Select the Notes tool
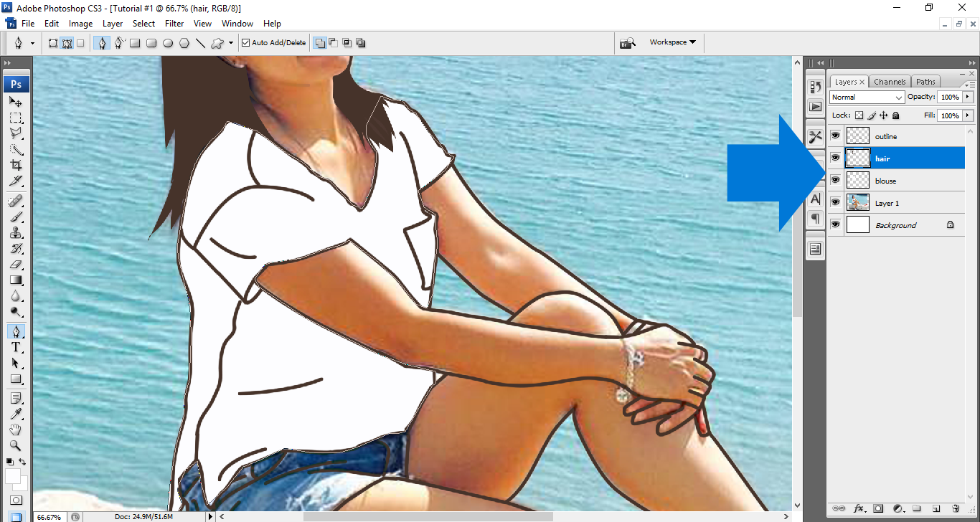 tap(16, 398)
